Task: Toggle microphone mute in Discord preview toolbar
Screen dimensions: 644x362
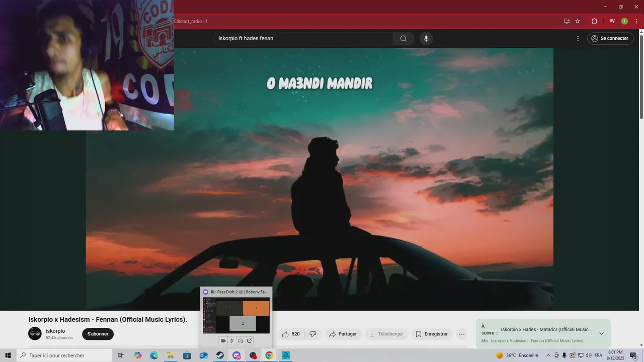Action: pos(232,341)
